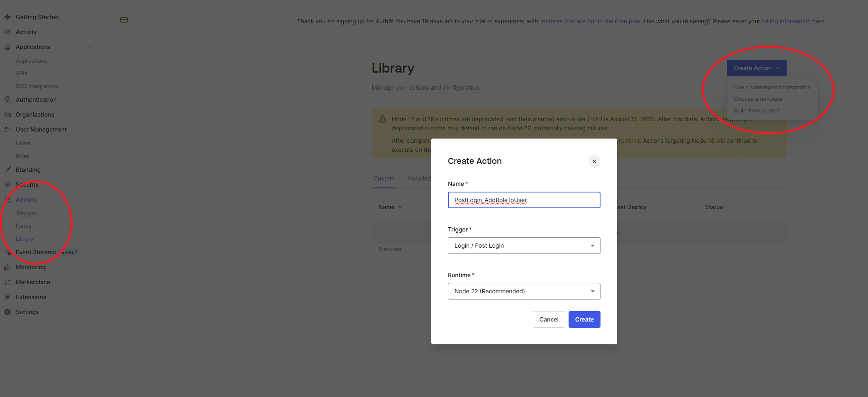Click the Create button in dialog
The width and height of the screenshot is (868, 397).
click(584, 319)
